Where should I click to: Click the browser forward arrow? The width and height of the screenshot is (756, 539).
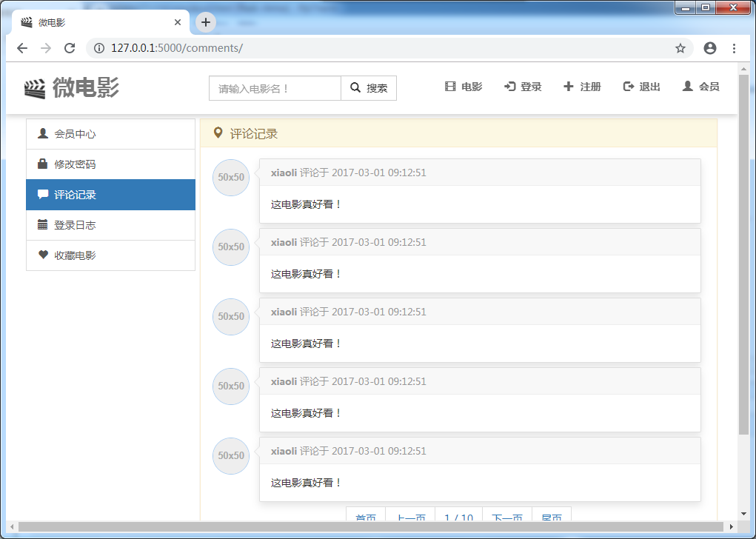tap(46, 48)
